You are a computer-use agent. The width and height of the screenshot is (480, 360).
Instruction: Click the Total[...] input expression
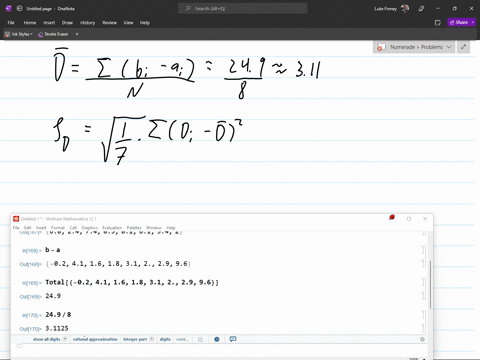(132, 282)
